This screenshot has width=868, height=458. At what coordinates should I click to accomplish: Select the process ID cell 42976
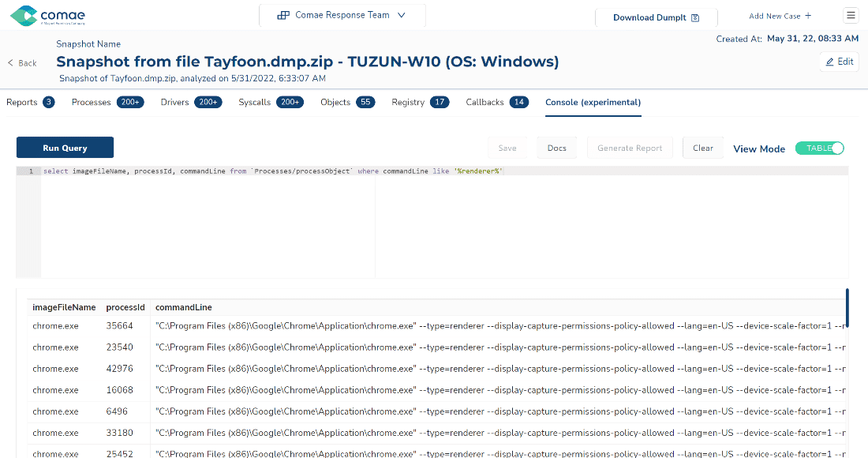tap(120, 369)
